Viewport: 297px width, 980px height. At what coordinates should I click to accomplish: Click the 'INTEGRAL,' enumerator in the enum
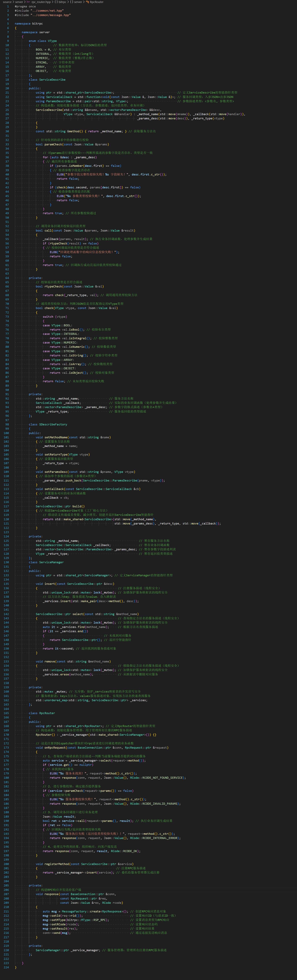(43, 54)
